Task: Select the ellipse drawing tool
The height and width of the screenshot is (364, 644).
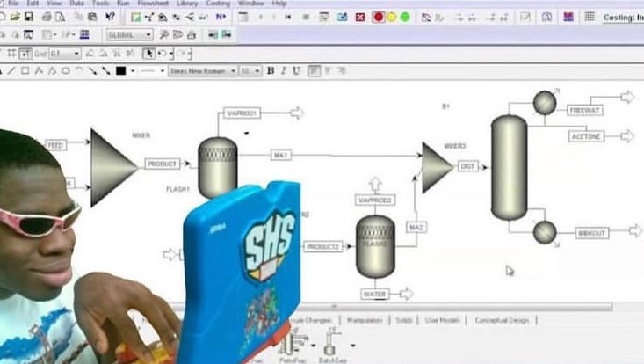Action: tap(65, 71)
